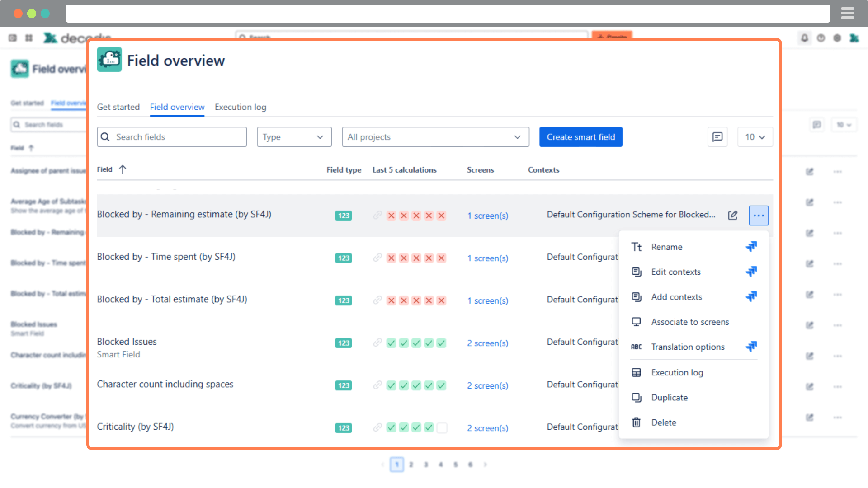The width and height of the screenshot is (868, 488).
Task: Click first green check calculation for Blocked Issues
Action: pos(391,343)
